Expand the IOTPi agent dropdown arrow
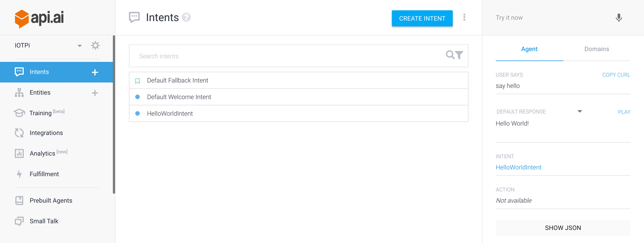Screen dimensions: 644x243 click(x=80, y=46)
